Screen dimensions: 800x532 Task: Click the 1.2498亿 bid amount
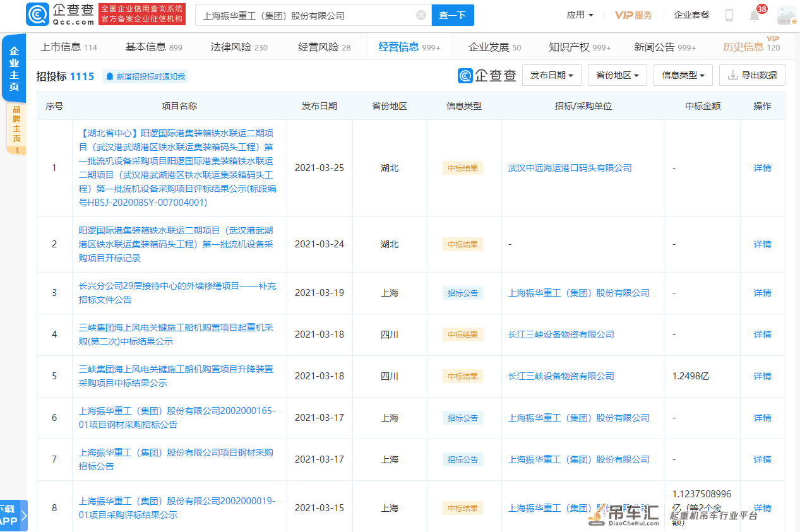click(691, 376)
